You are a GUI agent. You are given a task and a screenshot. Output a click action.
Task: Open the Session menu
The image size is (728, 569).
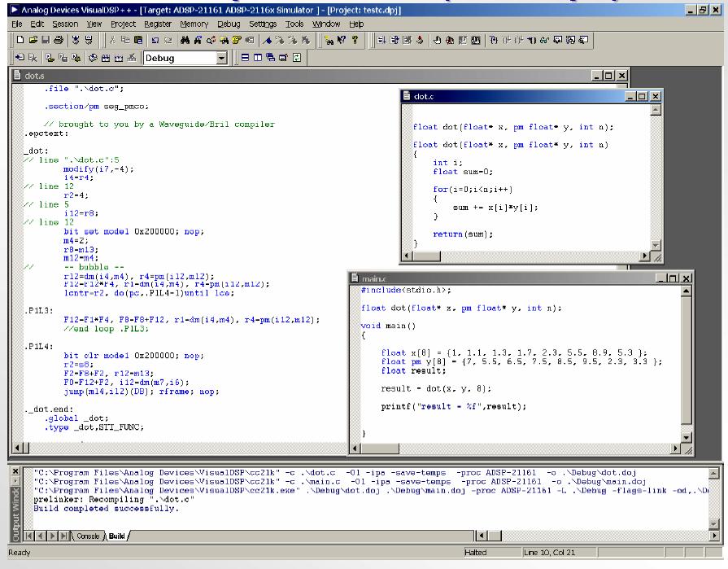point(65,24)
